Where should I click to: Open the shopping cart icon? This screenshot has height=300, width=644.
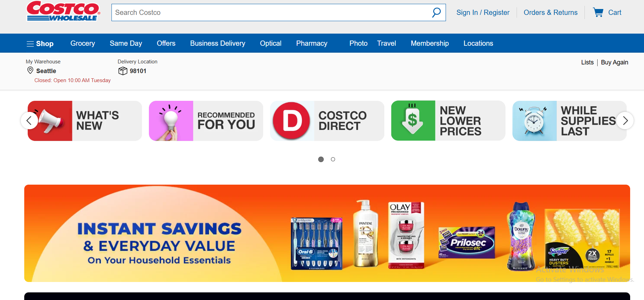click(x=598, y=12)
